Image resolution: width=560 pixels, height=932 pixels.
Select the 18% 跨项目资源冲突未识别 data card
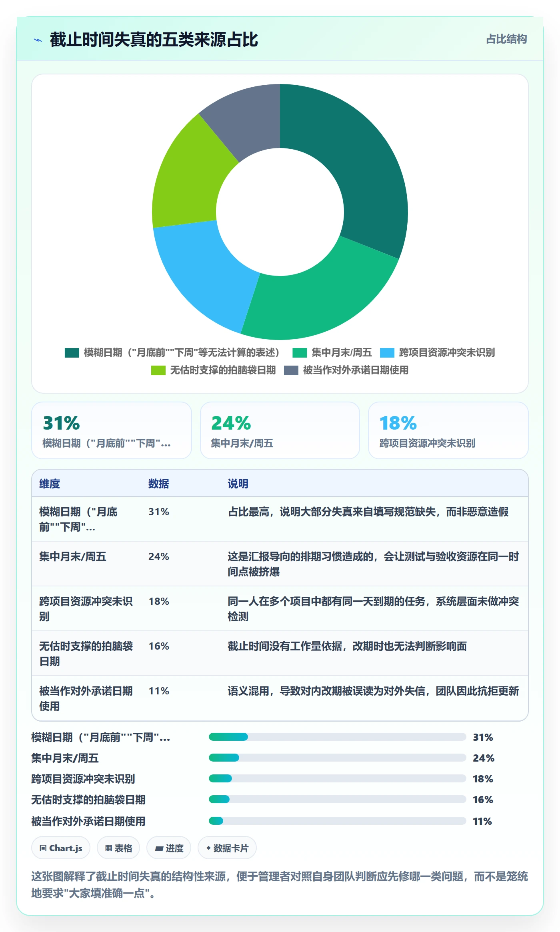point(448,430)
